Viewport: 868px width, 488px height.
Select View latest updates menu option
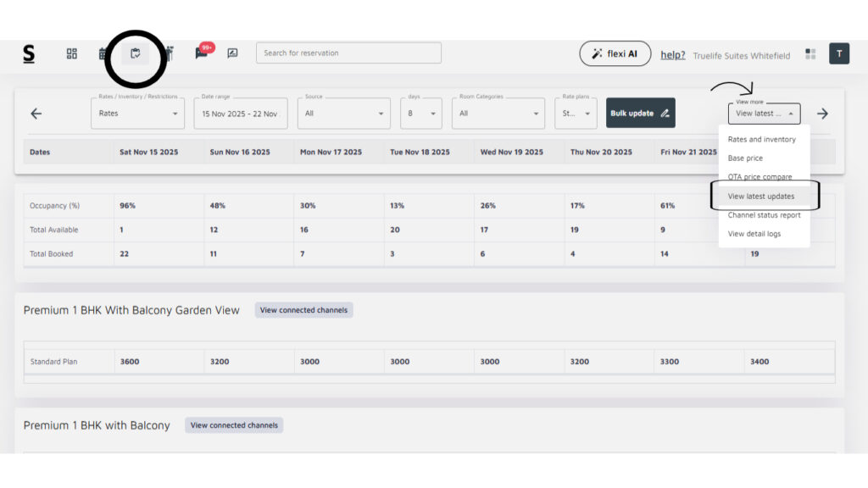(761, 197)
